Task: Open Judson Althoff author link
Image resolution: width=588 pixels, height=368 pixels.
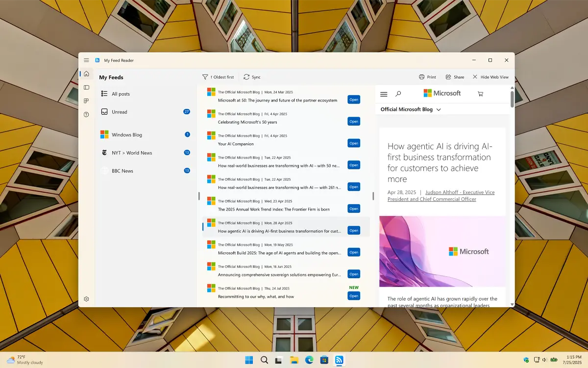Action: (441, 196)
